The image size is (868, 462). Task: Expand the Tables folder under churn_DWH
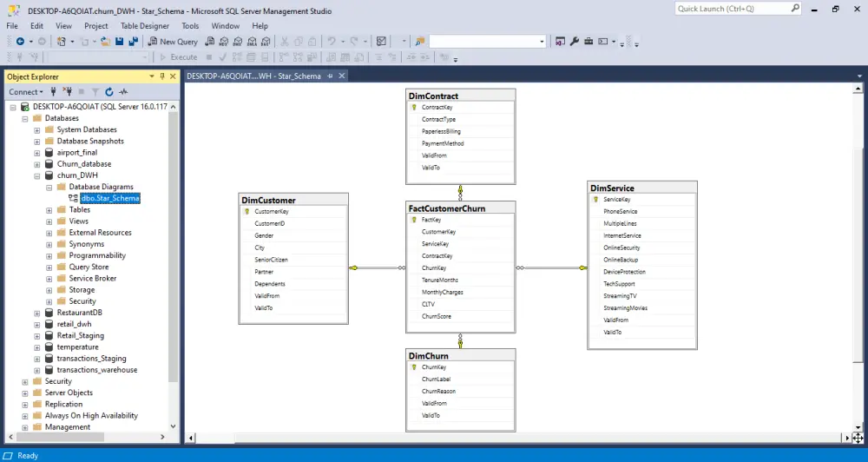point(49,210)
